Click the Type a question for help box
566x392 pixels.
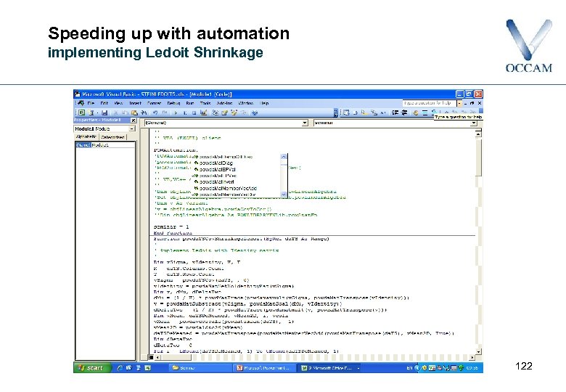429,103
